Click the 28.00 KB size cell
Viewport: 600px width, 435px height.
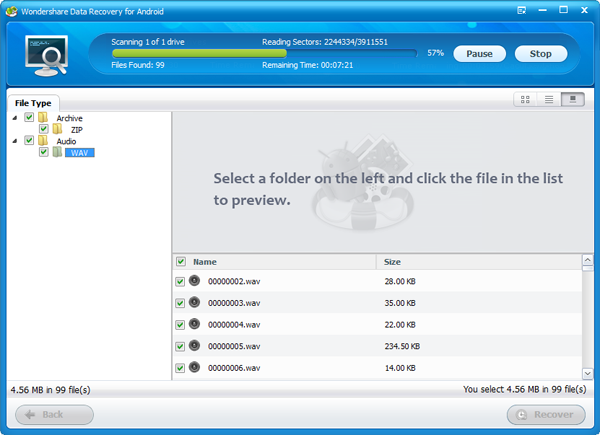(400, 282)
